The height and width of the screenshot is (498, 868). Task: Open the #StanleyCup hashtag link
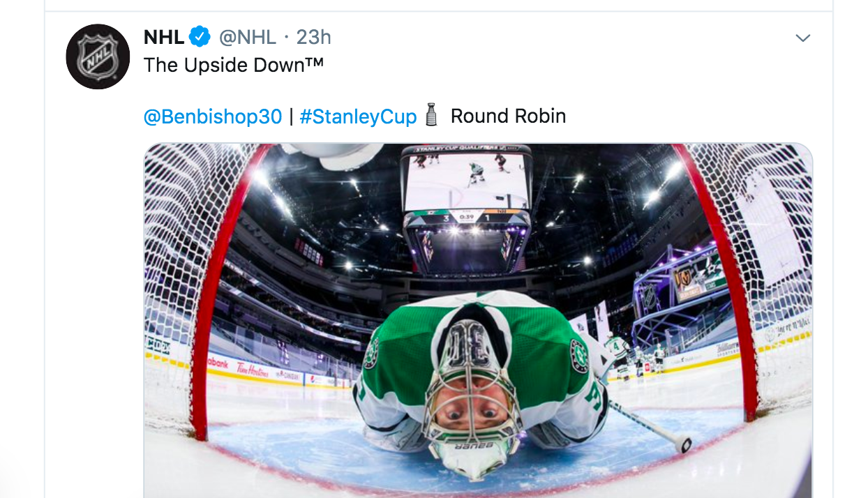point(358,116)
